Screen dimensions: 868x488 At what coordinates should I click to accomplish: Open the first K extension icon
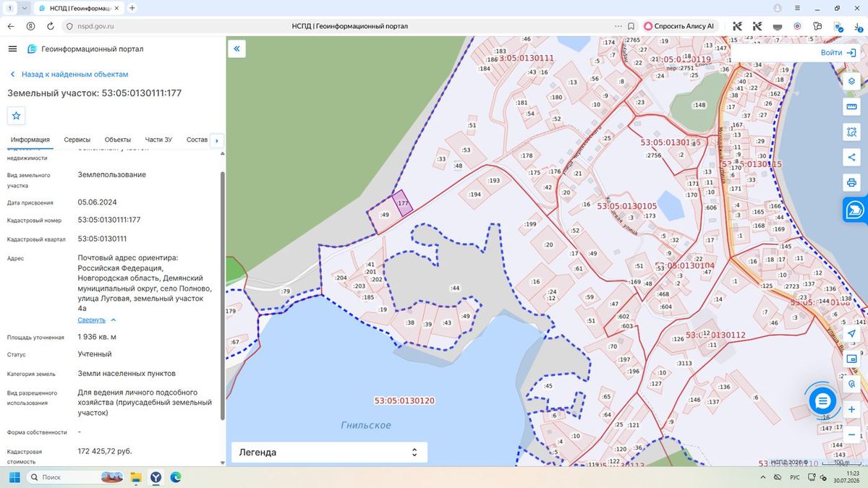(738, 26)
